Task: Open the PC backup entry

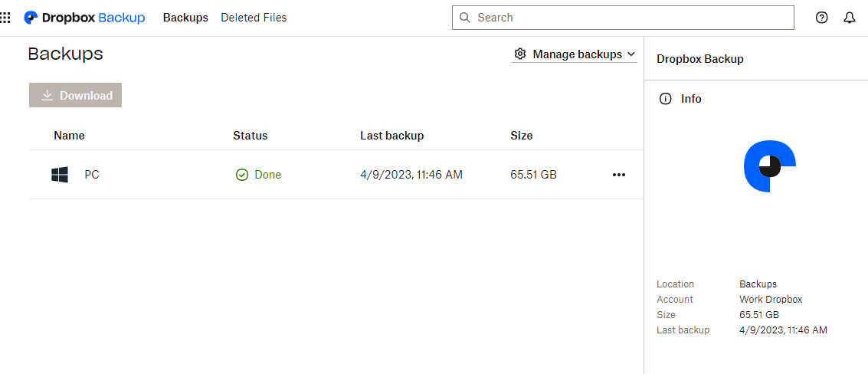Action: click(92, 175)
